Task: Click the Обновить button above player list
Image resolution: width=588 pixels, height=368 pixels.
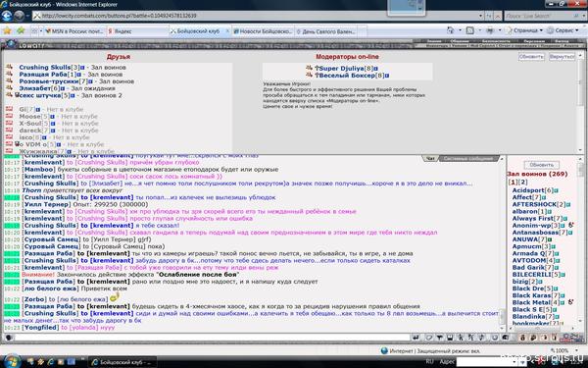Action: coord(541,165)
